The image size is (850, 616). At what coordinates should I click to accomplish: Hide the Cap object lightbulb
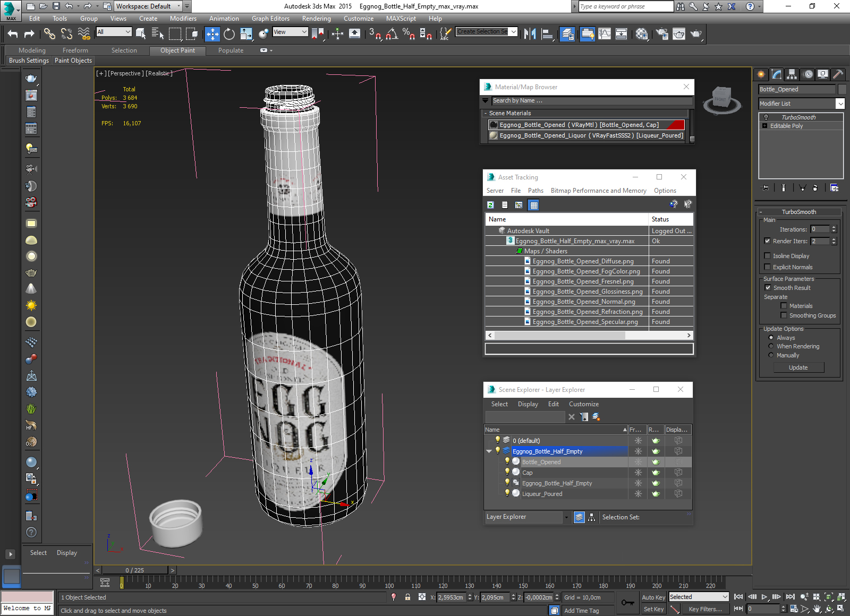tap(507, 472)
